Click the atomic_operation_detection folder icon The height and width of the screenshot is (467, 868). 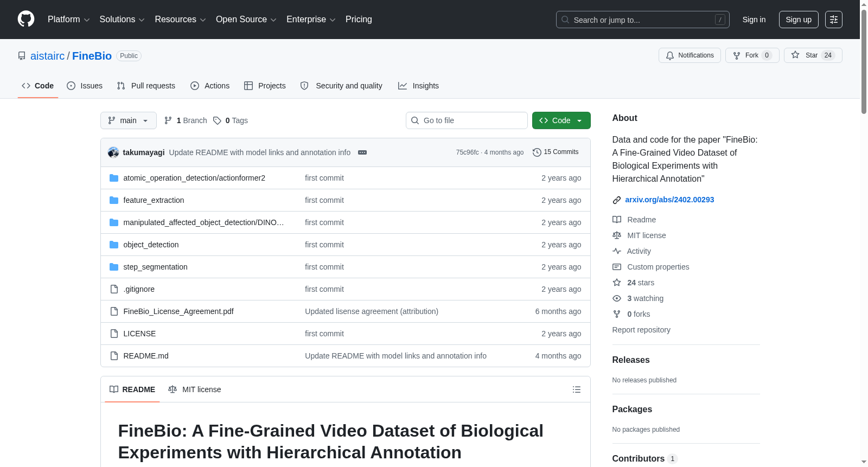114,178
